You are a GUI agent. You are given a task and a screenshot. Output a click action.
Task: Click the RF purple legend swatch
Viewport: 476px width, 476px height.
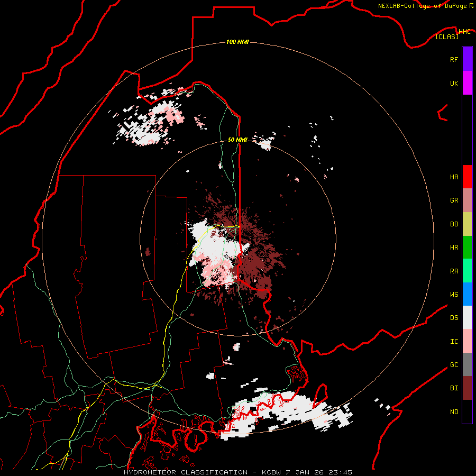coord(467,59)
